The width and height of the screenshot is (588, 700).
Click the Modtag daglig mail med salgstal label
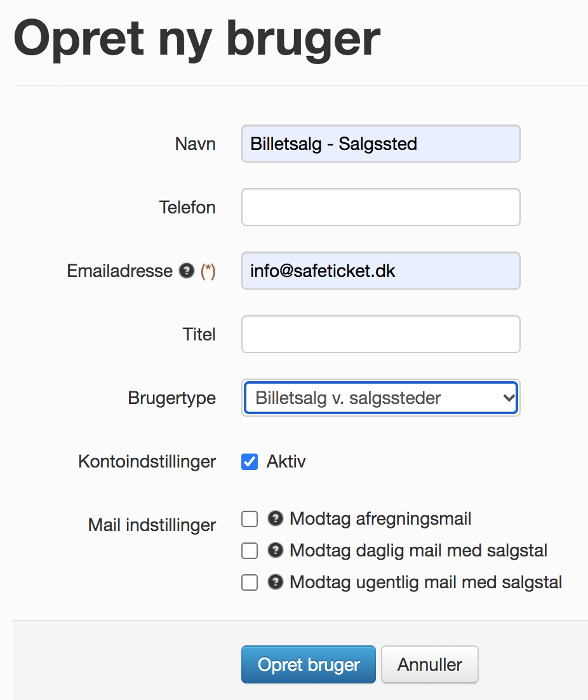pyautogui.click(x=418, y=551)
